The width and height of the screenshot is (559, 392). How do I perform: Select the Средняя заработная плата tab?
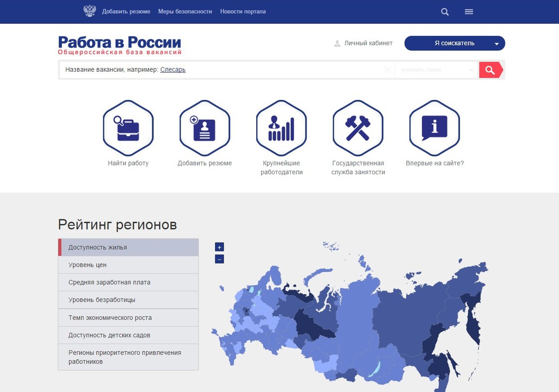coord(128,282)
